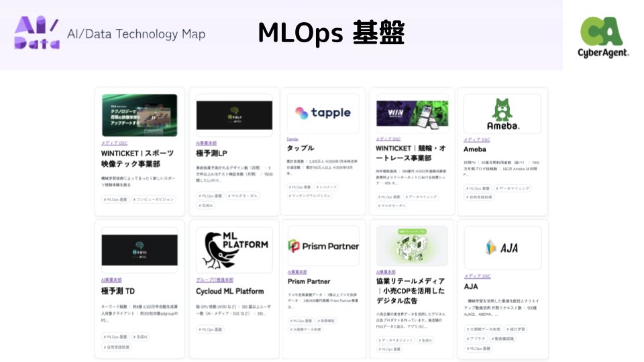Select 自然言語処理 tag on Ameba card

(x=479, y=197)
